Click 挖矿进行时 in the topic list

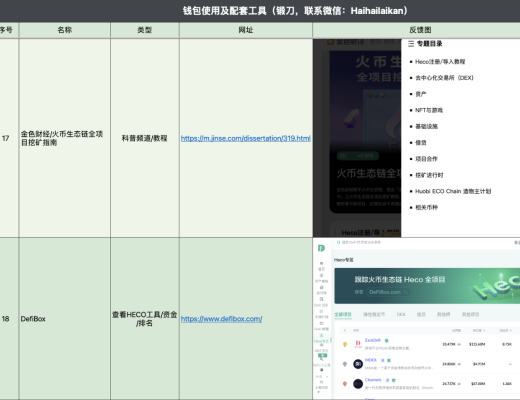coord(429,175)
